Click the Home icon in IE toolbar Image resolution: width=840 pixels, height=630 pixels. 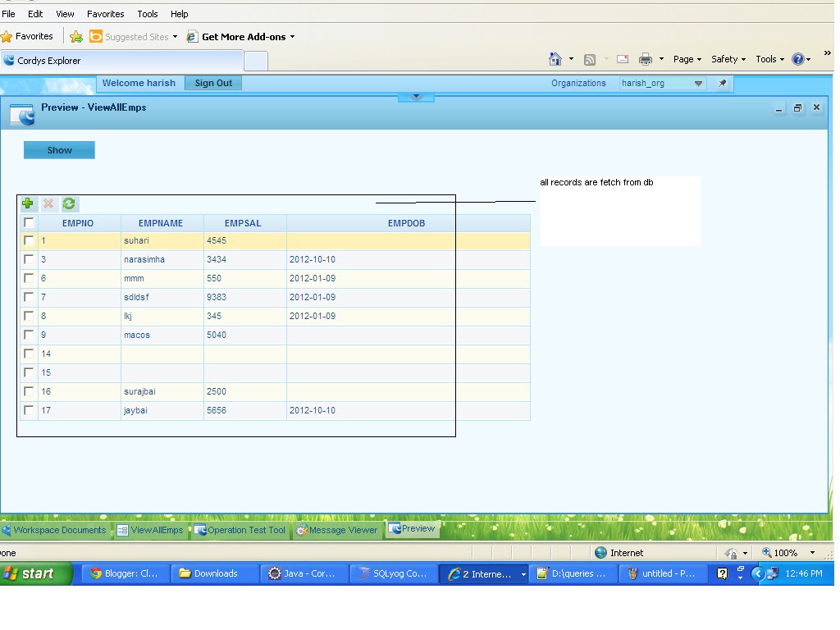(555, 59)
